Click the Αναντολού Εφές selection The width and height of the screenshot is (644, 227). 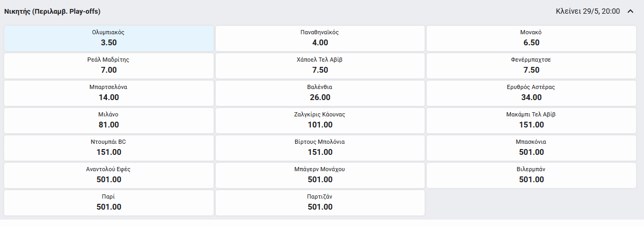(109, 175)
